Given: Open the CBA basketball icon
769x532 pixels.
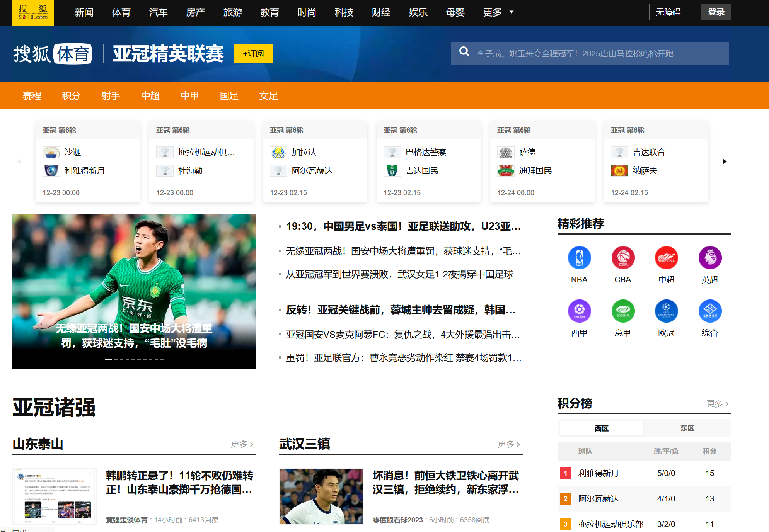Looking at the screenshot, I should coord(623,258).
